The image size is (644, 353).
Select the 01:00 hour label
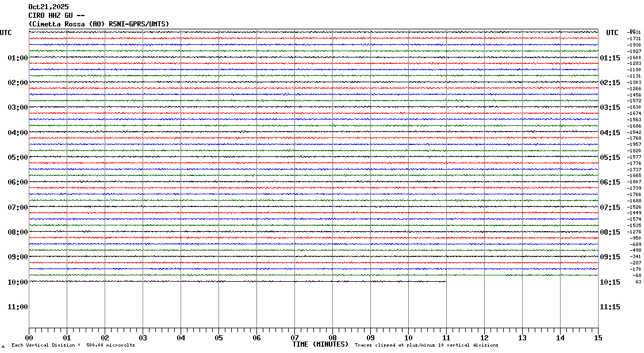click(x=18, y=58)
